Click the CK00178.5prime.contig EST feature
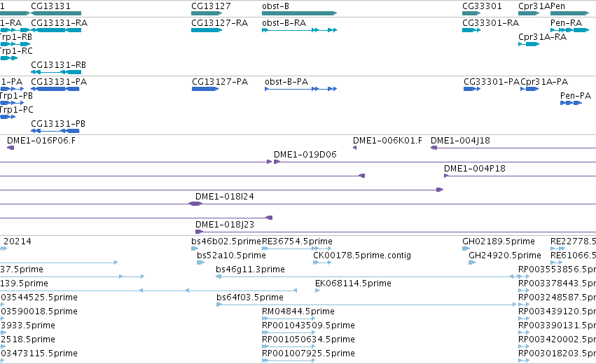The width and height of the screenshot is (596, 364). click(321, 262)
